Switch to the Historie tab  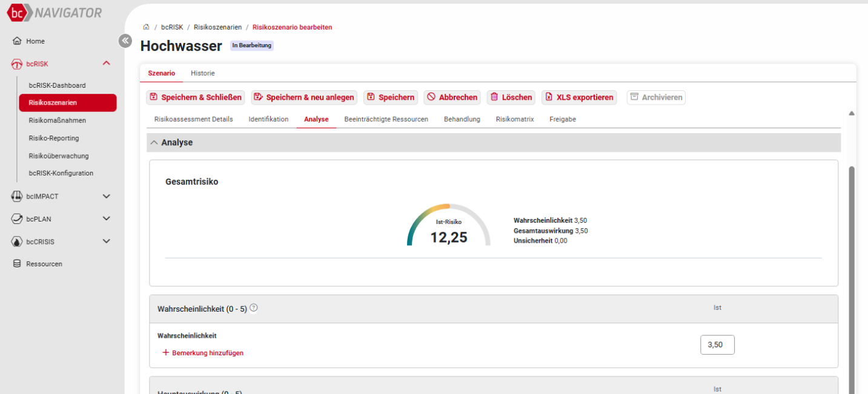[202, 73]
